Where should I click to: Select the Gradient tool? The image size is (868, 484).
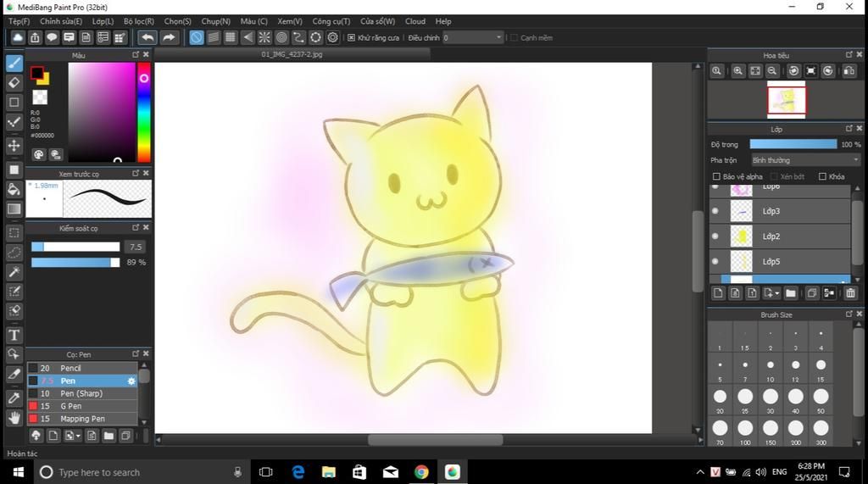(x=14, y=209)
